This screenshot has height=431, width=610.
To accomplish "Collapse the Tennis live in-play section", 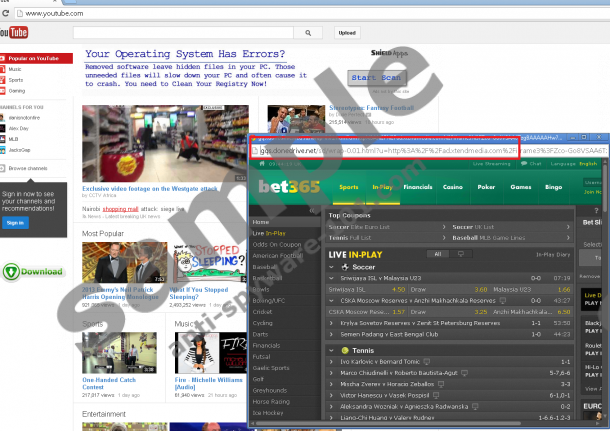I will tap(332, 350).
